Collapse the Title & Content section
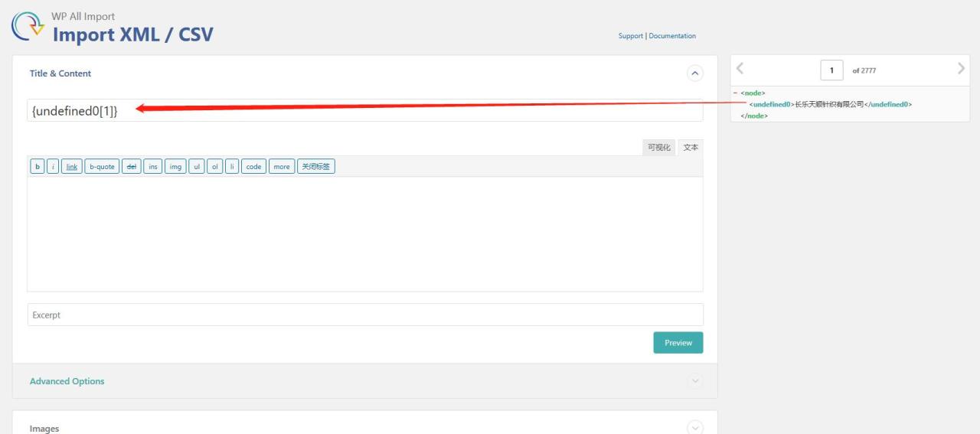This screenshot has width=980, height=434. (694, 73)
